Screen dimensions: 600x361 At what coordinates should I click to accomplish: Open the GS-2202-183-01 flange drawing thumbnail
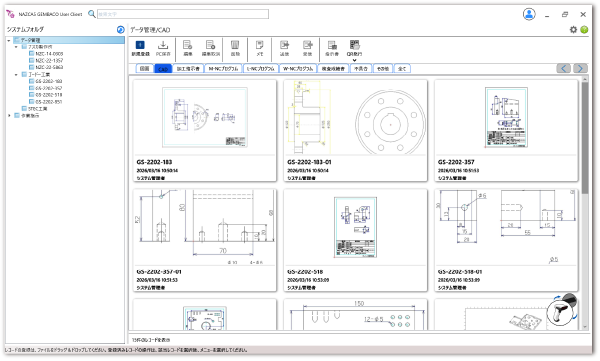355,117
